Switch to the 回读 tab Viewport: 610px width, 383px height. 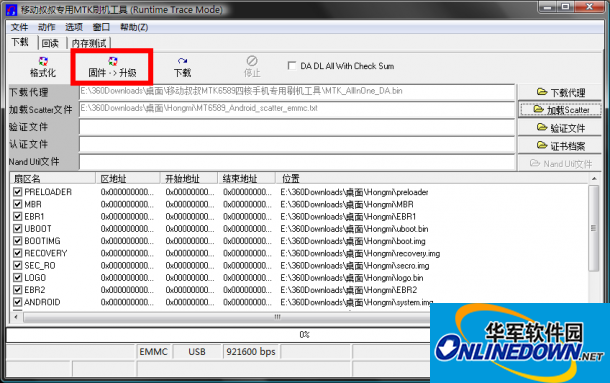coord(50,43)
